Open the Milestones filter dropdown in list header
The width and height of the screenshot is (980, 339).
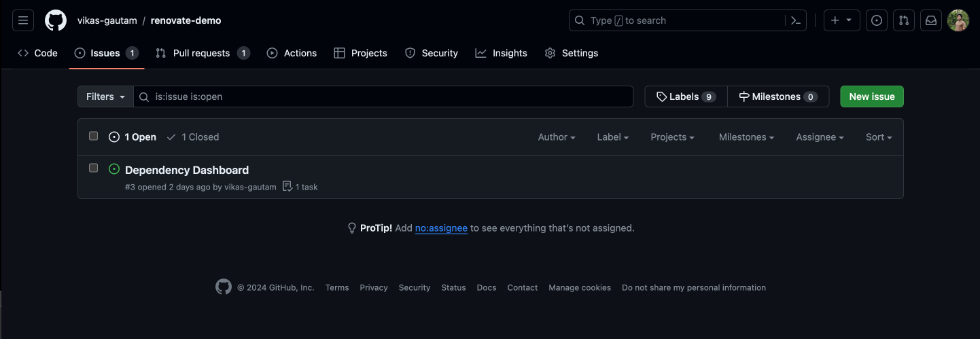[747, 137]
